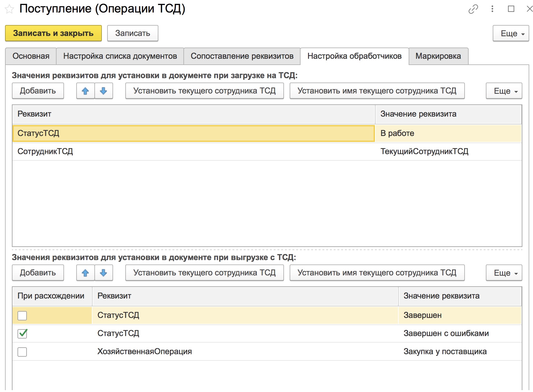
Task: Select СтатусТСД cell in Завершен row
Action: tap(245, 315)
